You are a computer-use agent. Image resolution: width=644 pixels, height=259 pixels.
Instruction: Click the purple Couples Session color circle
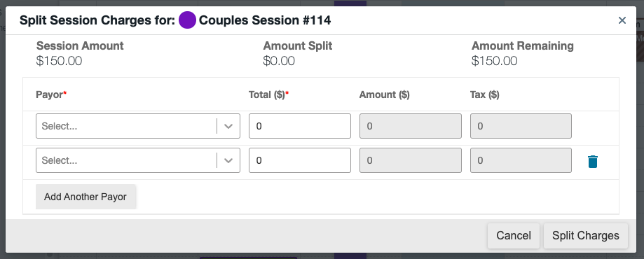coord(187,20)
